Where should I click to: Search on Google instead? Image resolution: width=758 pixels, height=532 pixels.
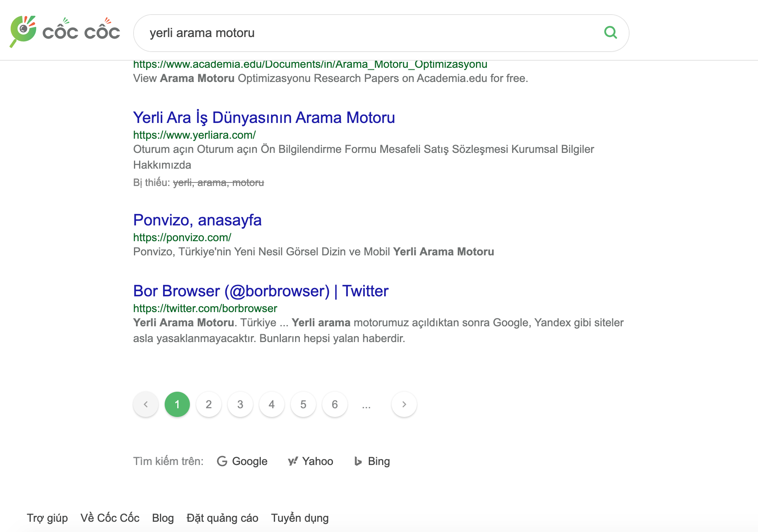(x=242, y=461)
